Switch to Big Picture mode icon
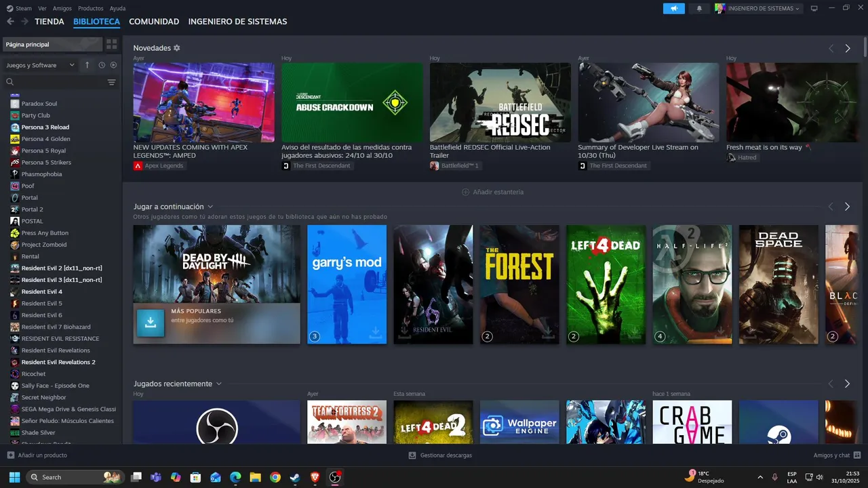This screenshot has width=868, height=488. pos(814,8)
